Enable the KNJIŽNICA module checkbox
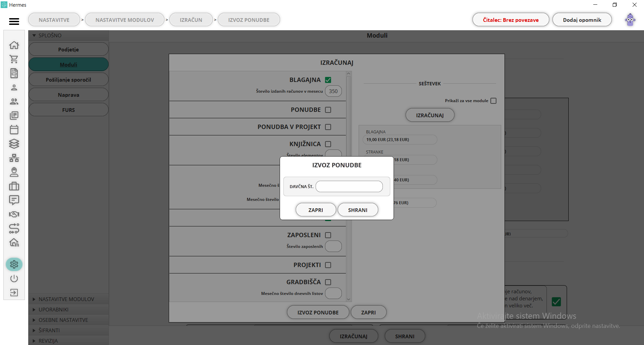The height and width of the screenshot is (345, 644). coord(328,144)
